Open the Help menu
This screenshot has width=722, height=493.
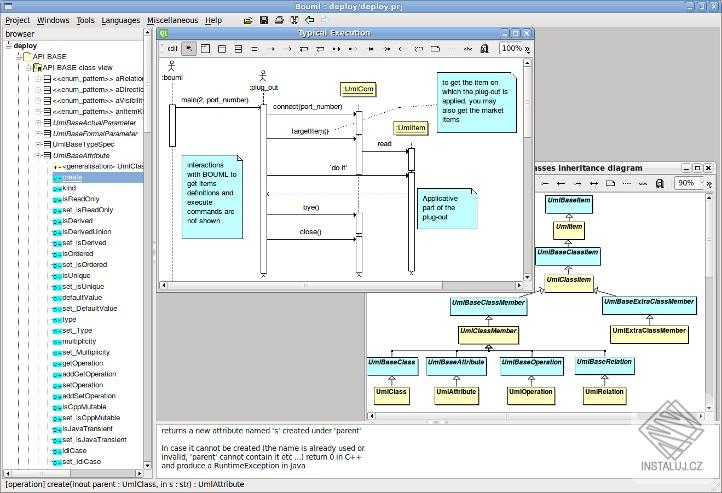(x=214, y=20)
